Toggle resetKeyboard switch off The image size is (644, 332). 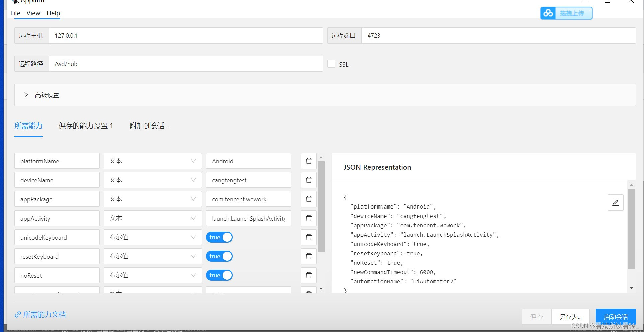pyautogui.click(x=219, y=256)
